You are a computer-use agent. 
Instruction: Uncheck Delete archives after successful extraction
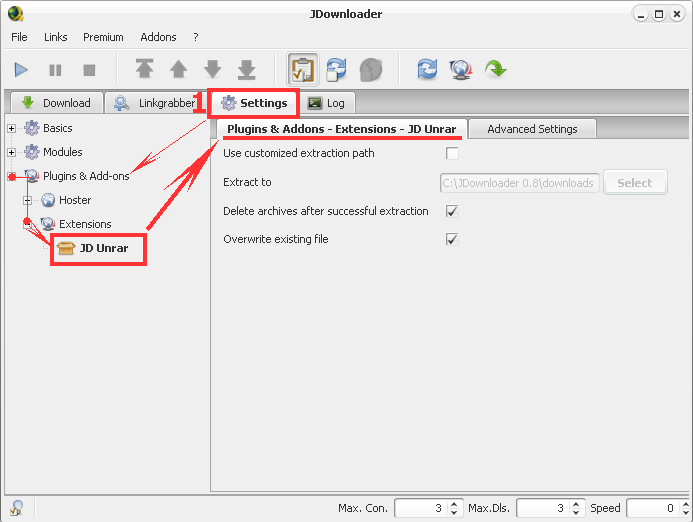point(452,211)
